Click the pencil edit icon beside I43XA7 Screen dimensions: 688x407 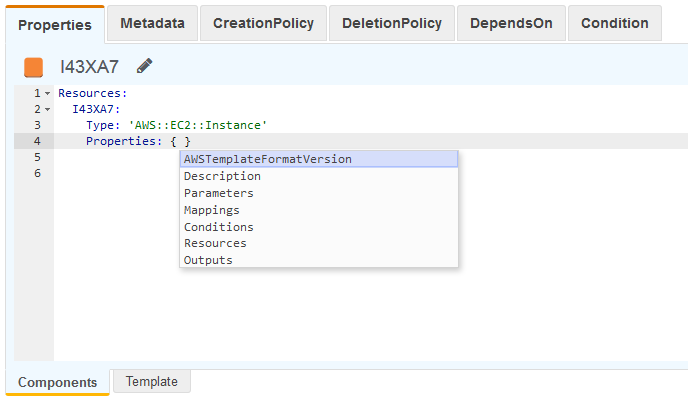tap(145, 67)
